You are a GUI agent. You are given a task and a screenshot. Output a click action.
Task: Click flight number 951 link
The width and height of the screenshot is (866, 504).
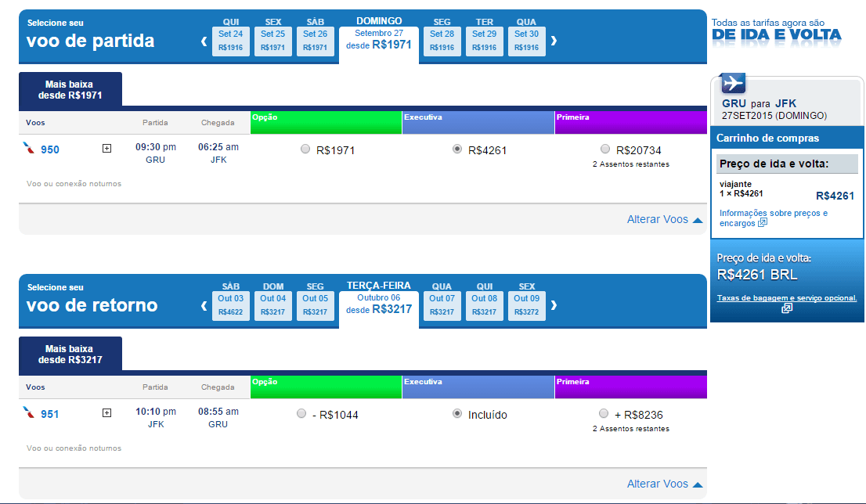[x=50, y=414]
